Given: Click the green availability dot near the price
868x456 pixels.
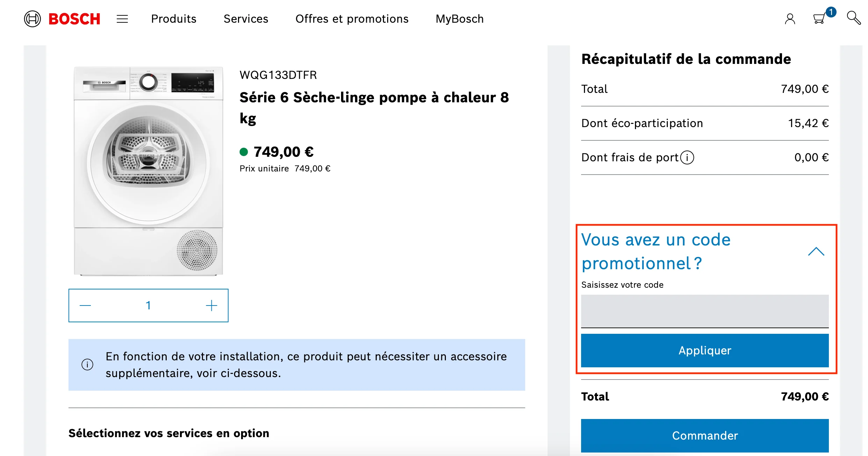Looking at the screenshot, I should click(245, 152).
